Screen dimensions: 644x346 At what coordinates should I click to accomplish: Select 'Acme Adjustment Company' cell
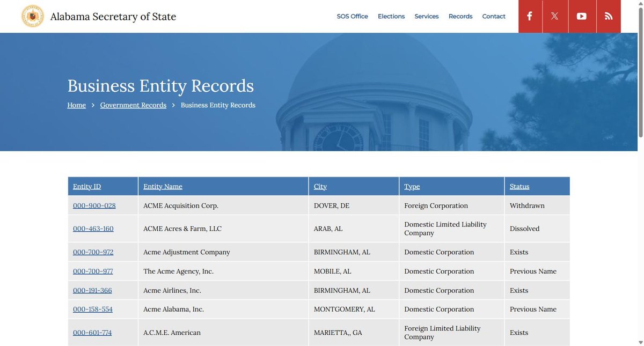[223, 252]
